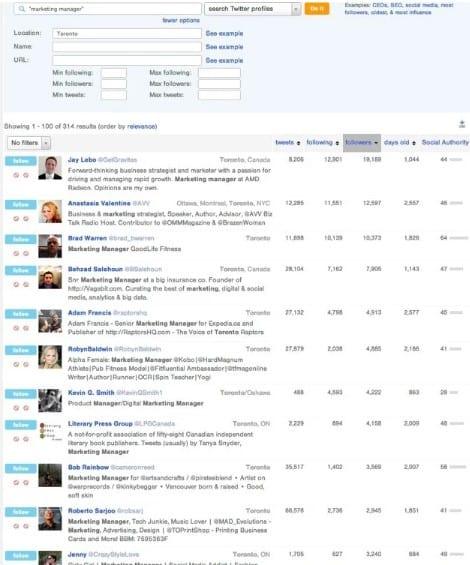Click the Location field containing Toronto

(x=127, y=34)
